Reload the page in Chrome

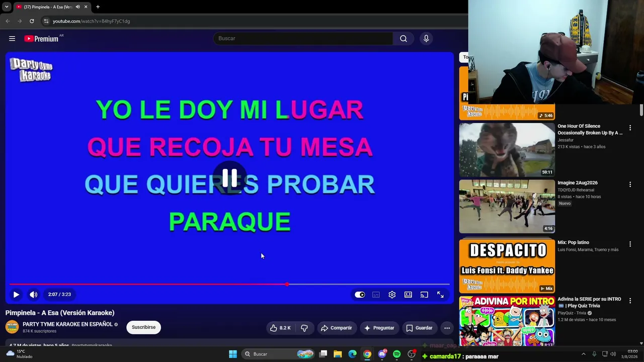(32, 21)
